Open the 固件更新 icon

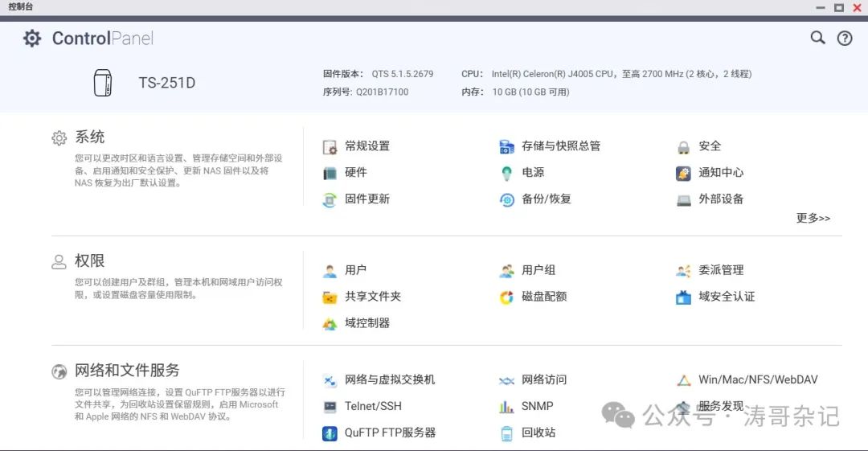[330, 199]
